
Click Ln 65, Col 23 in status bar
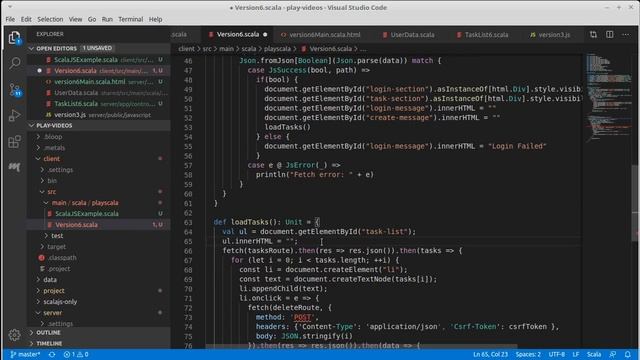[490, 354]
